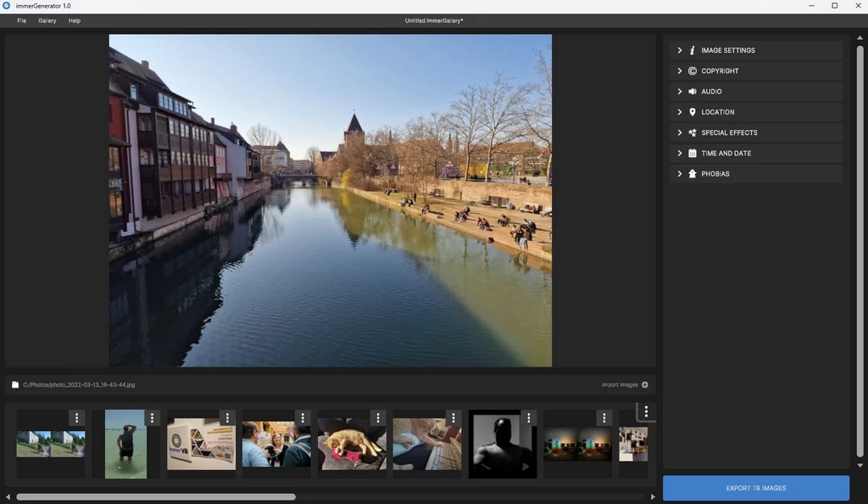Open three-dot menu on the cat thumbnail
This screenshot has width=868, height=504.
[x=378, y=417]
